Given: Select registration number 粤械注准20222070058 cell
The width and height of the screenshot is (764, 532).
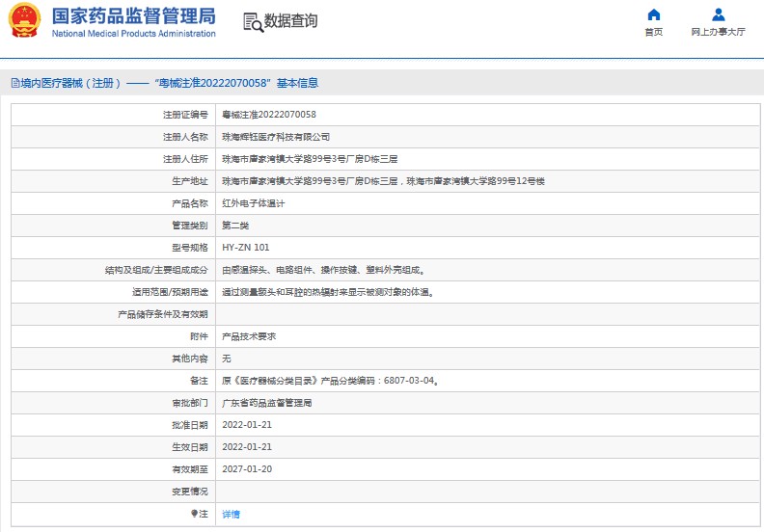Looking at the screenshot, I should [x=269, y=115].
